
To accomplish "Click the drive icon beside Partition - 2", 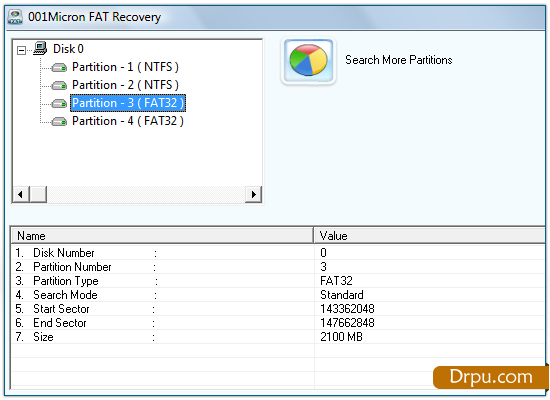I will (x=59, y=85).
